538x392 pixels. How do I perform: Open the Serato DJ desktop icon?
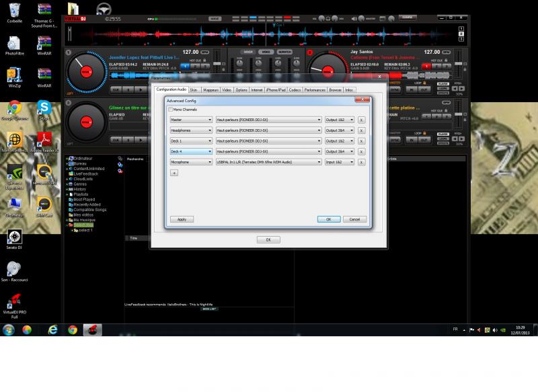tap(14, 239)
